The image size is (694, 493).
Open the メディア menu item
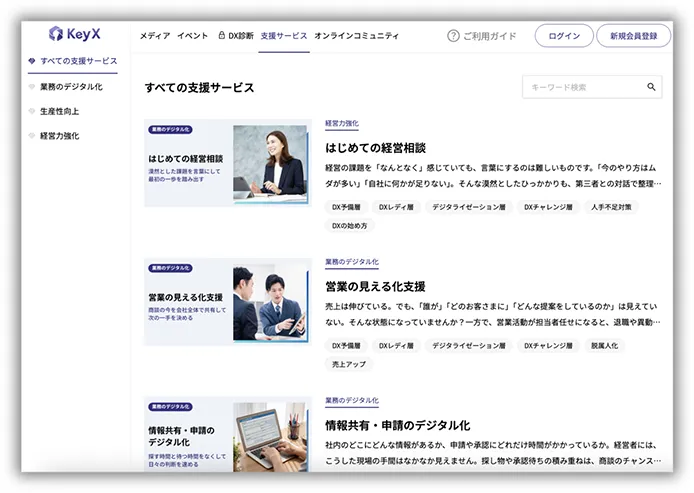click(x=155, y=36)
